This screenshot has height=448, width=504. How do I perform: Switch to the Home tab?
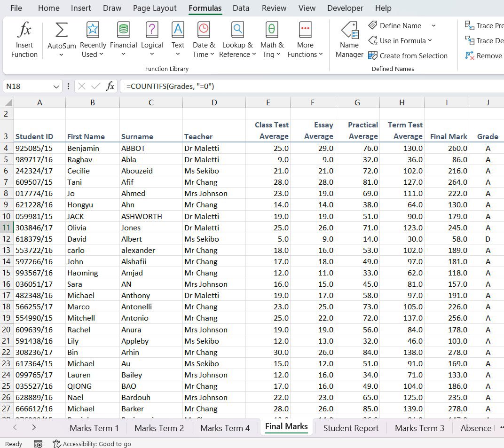[48, 8]
